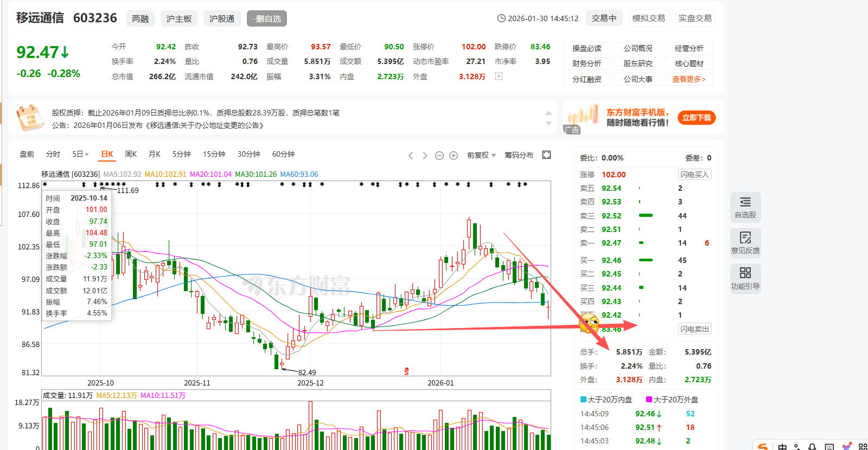Click 卖三 price 92.52 row
Screen dimensions: 868x450
(x=646, y=216)
